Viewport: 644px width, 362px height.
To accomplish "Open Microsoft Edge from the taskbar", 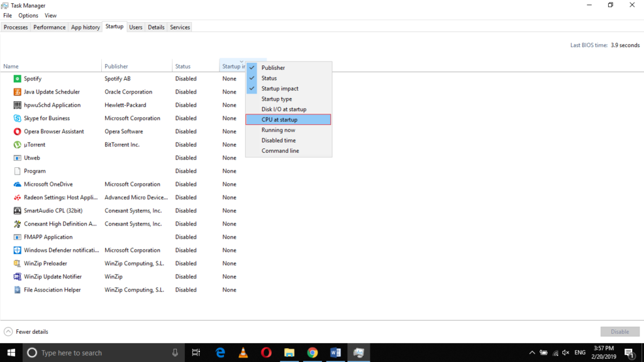I will [x=220, y=353].
